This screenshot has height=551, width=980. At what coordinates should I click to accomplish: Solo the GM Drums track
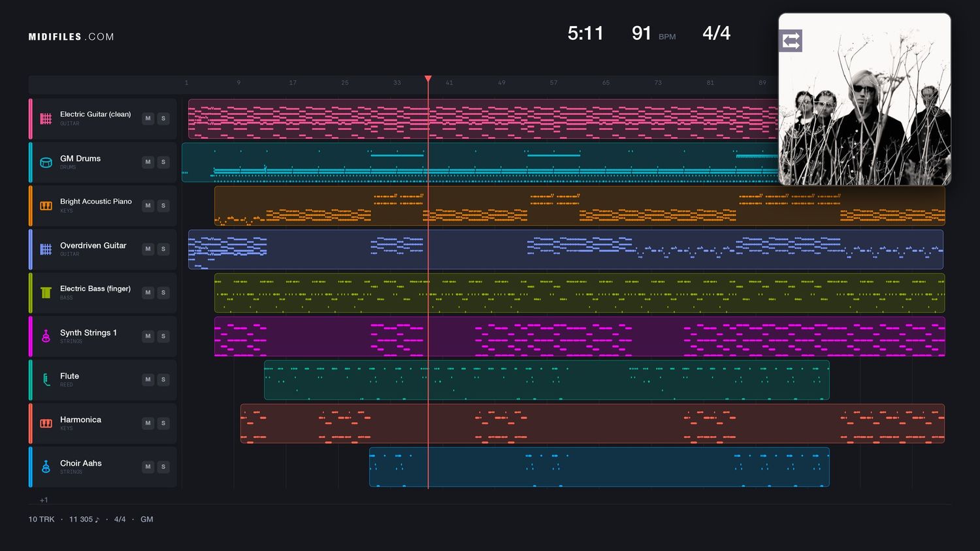[163, 162]
